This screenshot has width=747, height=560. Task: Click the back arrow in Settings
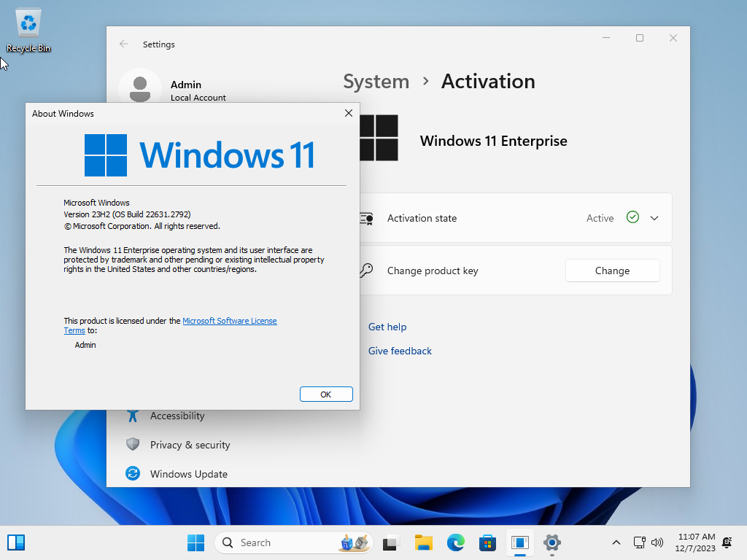(124, 44)
